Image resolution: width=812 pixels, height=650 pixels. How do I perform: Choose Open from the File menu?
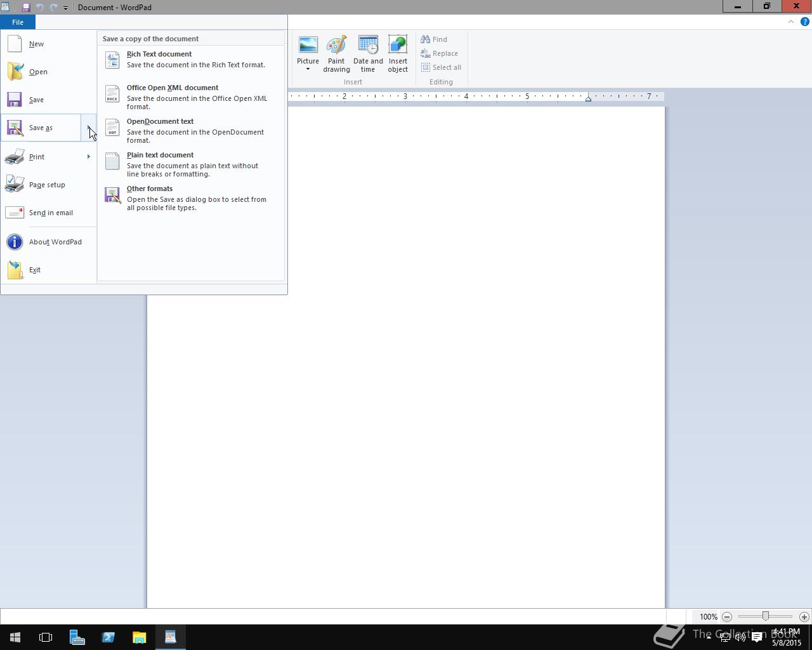48,72
